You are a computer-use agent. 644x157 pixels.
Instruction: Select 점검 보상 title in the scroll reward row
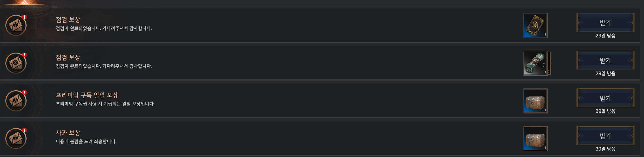(68, 57)
